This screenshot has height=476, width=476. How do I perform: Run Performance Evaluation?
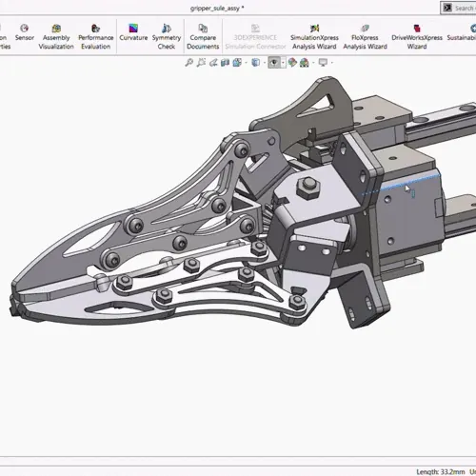[x=95, y=37]
